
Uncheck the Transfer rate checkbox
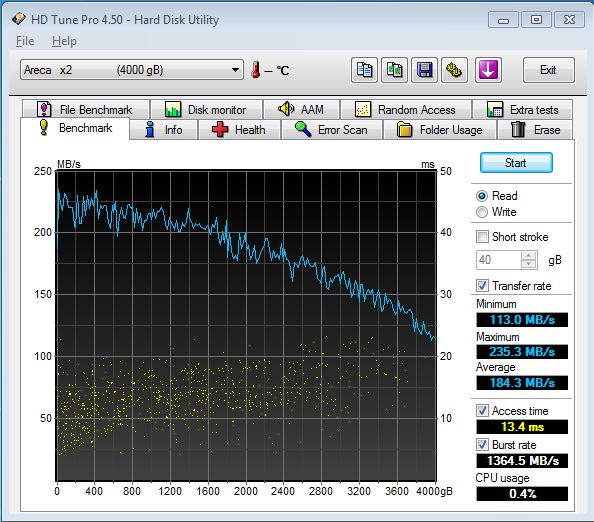(x=482, y=286)
